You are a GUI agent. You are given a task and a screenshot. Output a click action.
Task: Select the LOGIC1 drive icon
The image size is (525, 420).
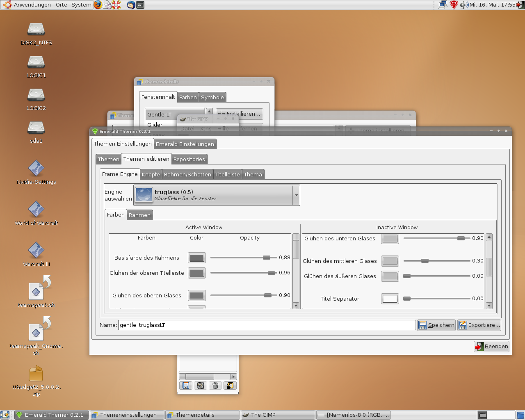tap(36, 62)
